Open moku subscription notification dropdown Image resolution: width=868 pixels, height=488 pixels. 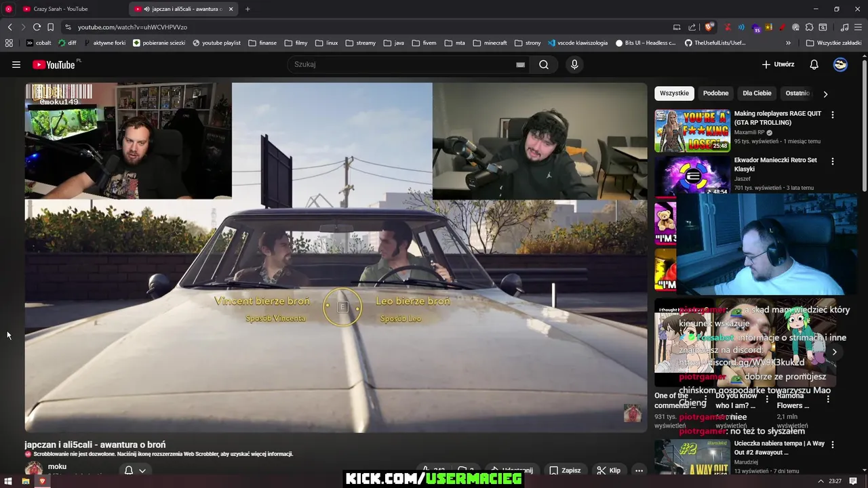pos(135,470)
